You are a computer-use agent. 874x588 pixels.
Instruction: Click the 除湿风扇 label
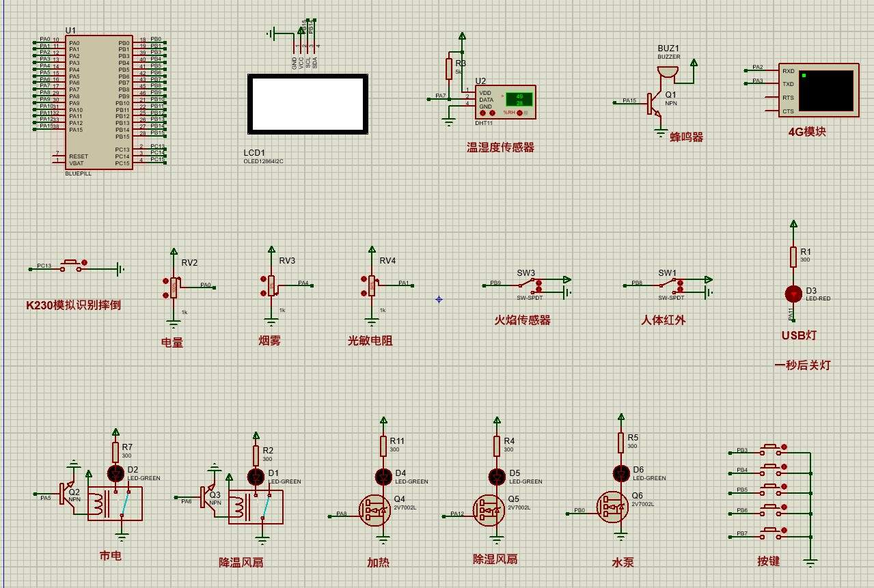[495, 559]
